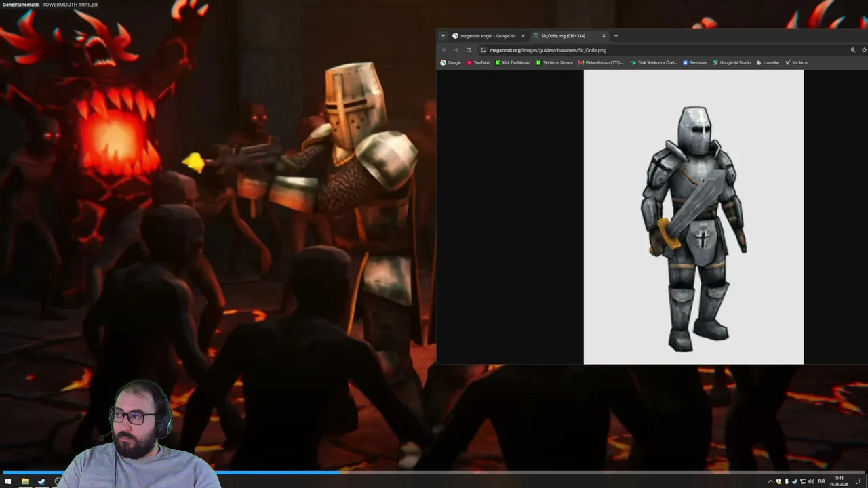Click the Sir Oofie knight image

694,217
